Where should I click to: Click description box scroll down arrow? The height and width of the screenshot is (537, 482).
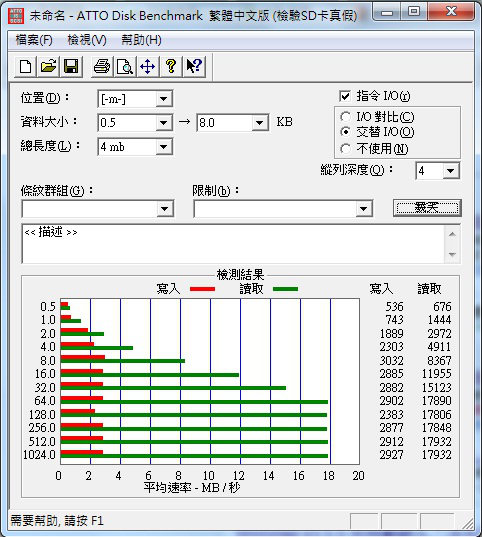[x=452, y=254]
